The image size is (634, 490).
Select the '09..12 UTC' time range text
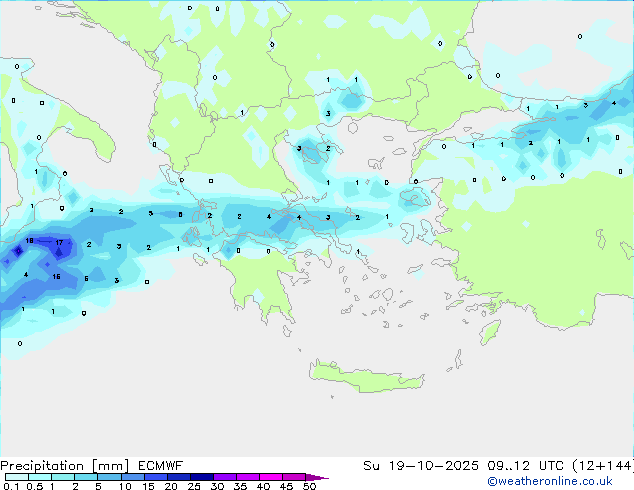click(x=526, y=466)
